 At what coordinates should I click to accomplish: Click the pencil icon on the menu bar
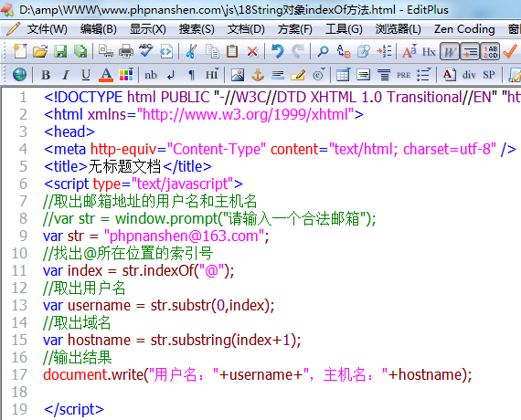(x=13, y=29)
